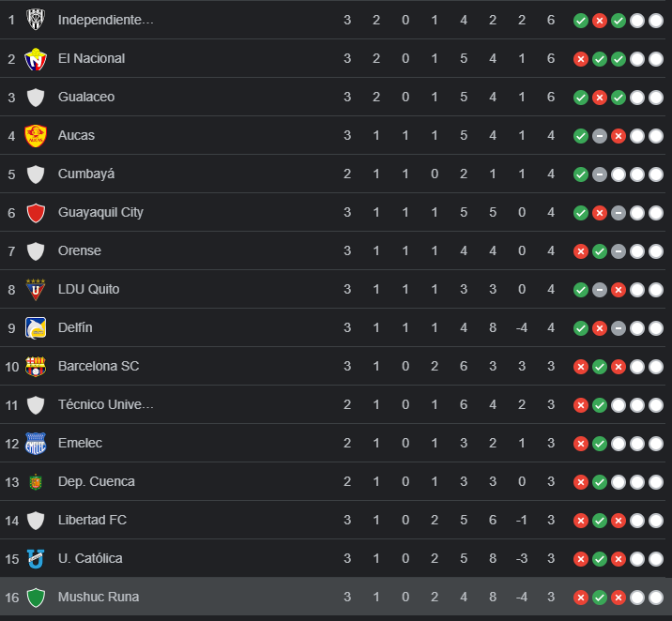Select the Cumbayá row in standings
This screenshot has height=621, width=672.
tap(282, 174)
